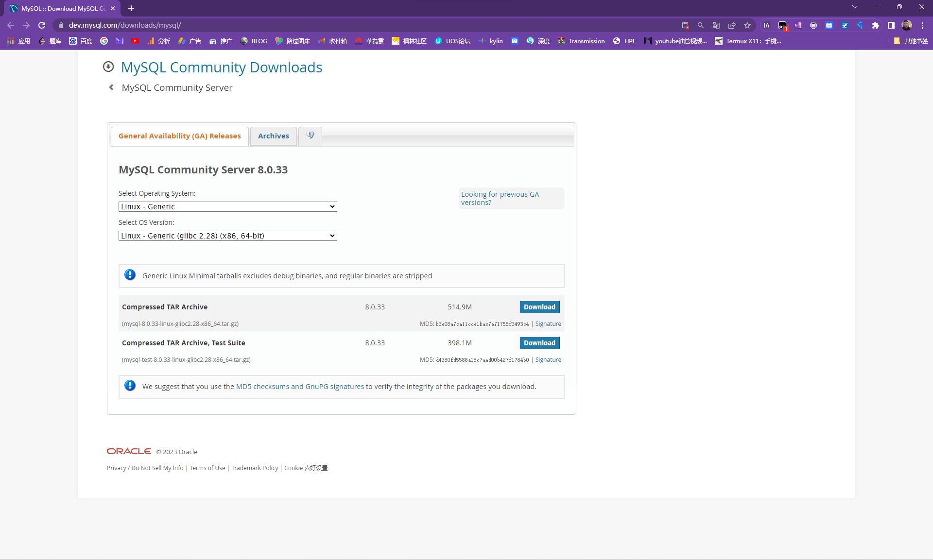
Task: Switch to the Archives tab
Action: [274, 136]
